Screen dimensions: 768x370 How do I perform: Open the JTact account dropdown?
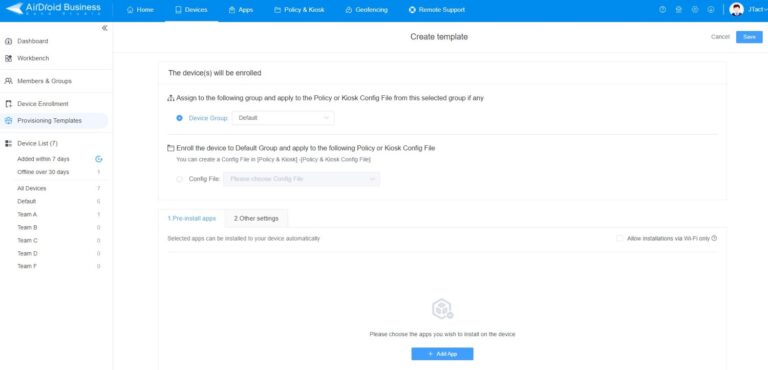(x=757, y=9)
